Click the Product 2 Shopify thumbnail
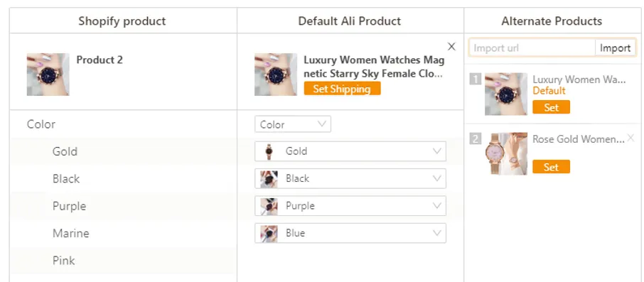This screenshot has width=644, height=282. click(48, 75)
